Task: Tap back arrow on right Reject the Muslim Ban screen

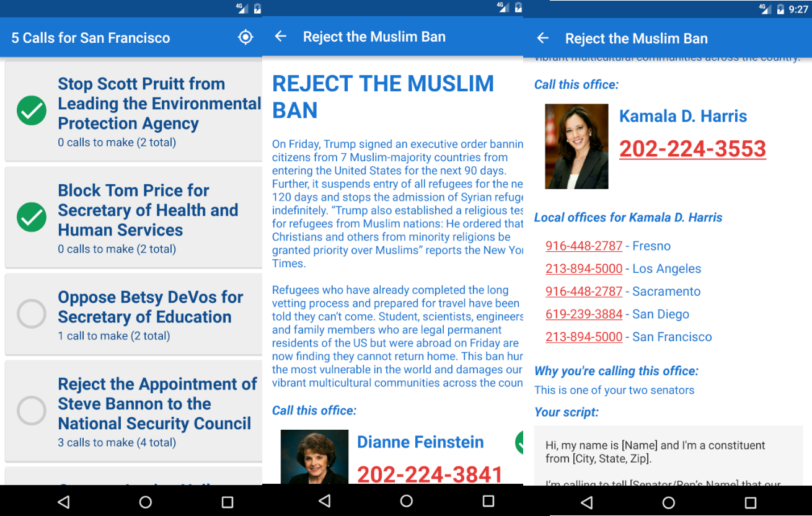Action: coord(543,38)
